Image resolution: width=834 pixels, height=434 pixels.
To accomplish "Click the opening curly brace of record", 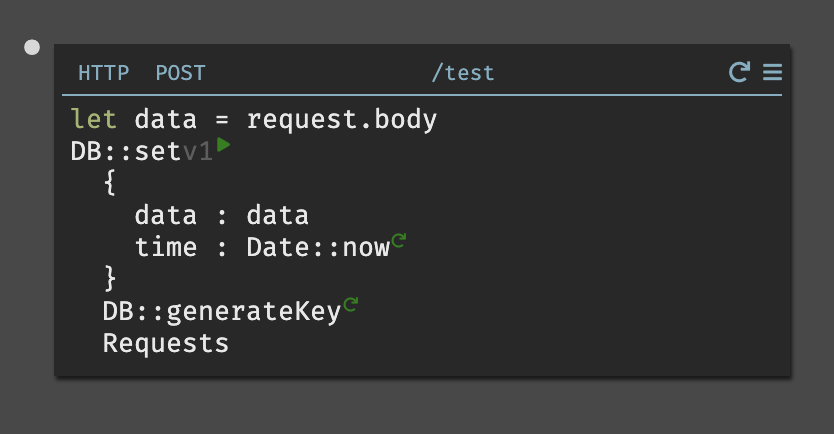I will [x=110, y=183].
